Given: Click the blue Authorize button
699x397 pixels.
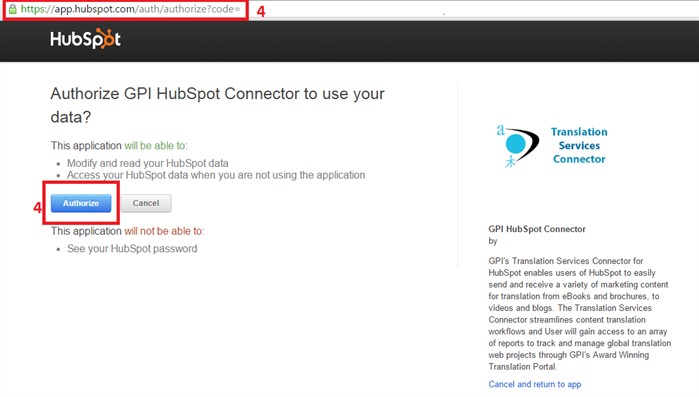Looking at the screenshot, I should coord(81,203).
